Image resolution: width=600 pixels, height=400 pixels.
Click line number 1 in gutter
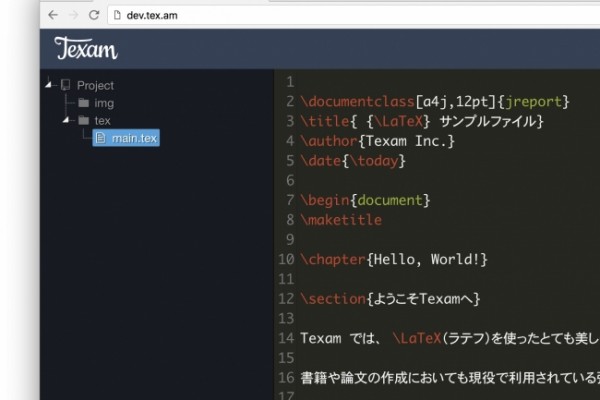[x=290, y=82]
